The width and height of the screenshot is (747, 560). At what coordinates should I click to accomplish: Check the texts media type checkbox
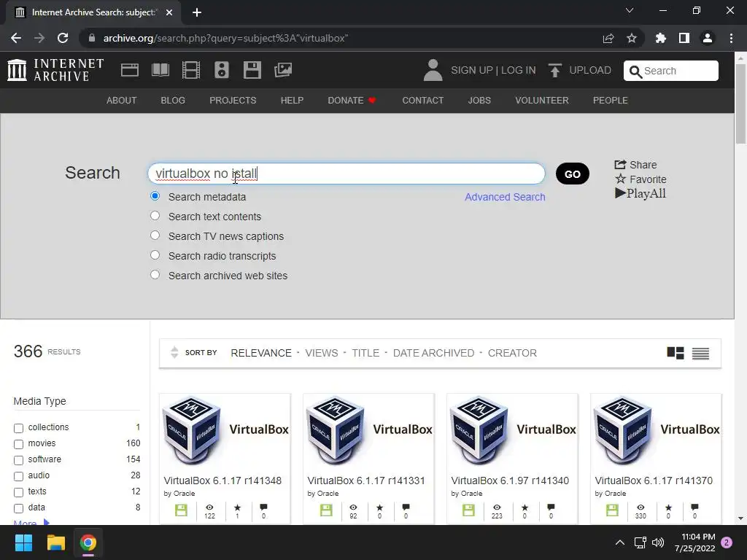click(x=18, y=492)
